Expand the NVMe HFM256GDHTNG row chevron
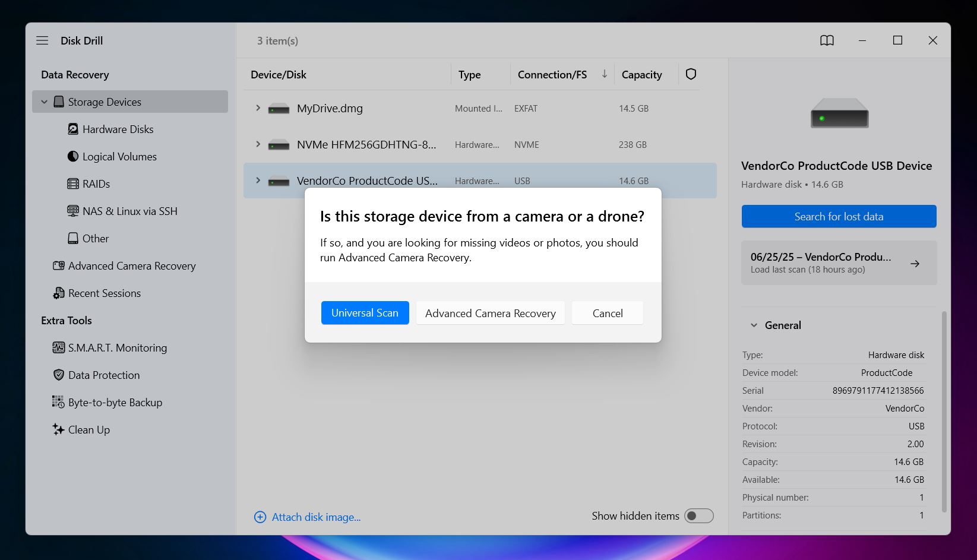This screenshot has height=560, width=977. pyautogui.click(x=258, y=144)
